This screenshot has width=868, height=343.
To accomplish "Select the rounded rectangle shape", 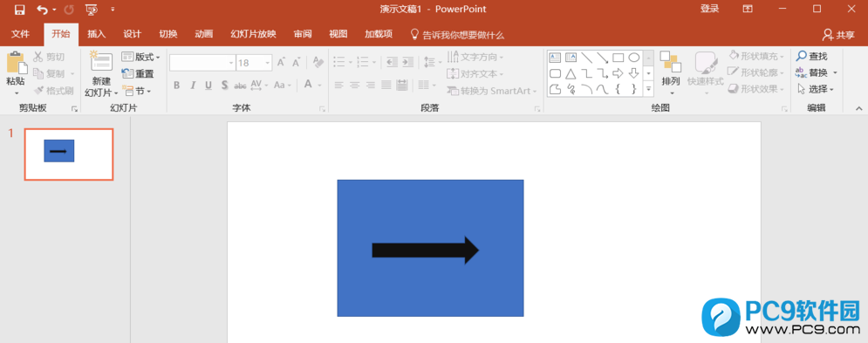I will click(555, 73).
